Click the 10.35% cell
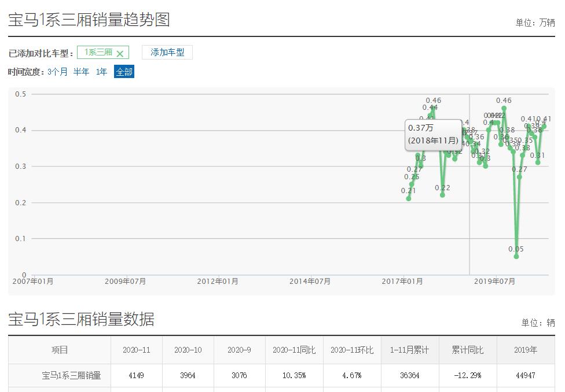The image size is (565, 392). coord(294,375)
